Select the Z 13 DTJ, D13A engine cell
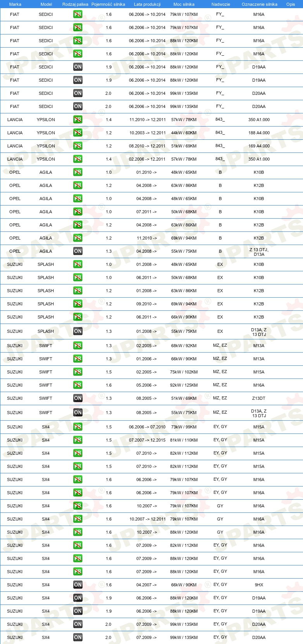The height and width of the screenshot is (644, 303). tap(259, 252)
